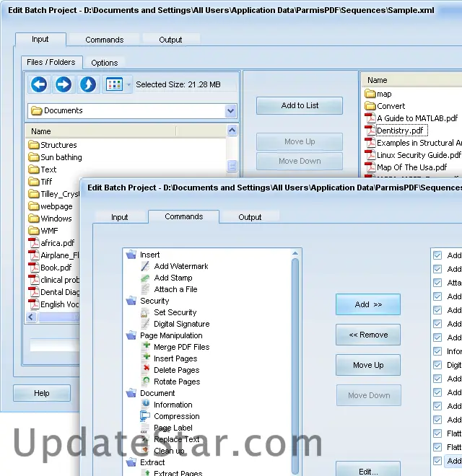Image resolution: width=462 pixels, height=476 pixels.
Task: Select the Page Label command
Action: pyautogui.click(x=173, y=428)
